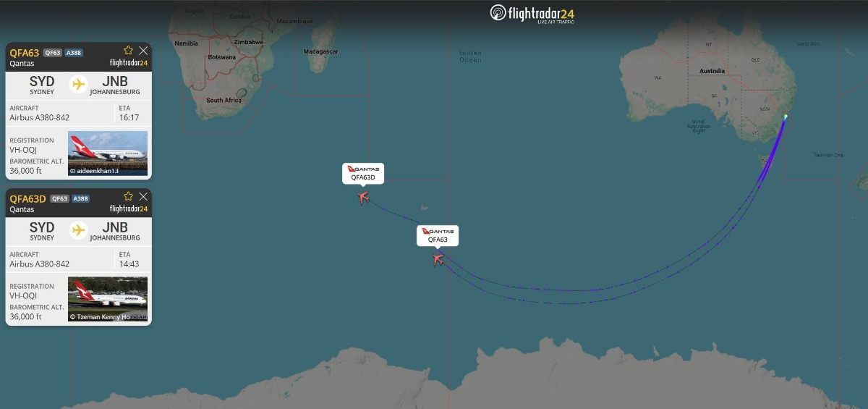Select the QFA63 Qantas map label

click(x=438, y=235)
